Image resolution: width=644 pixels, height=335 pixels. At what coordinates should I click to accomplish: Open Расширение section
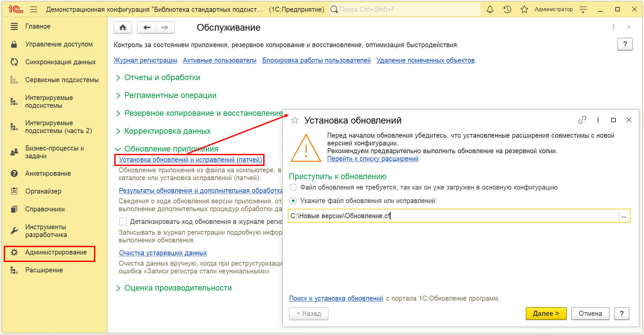click(x=44, y=270)
